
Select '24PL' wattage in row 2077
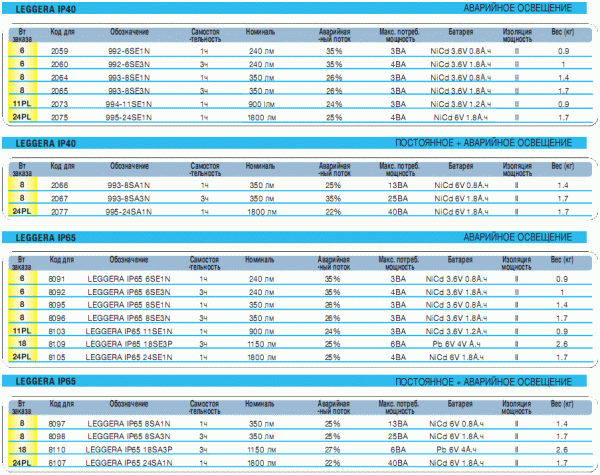(x=22, y=211)
